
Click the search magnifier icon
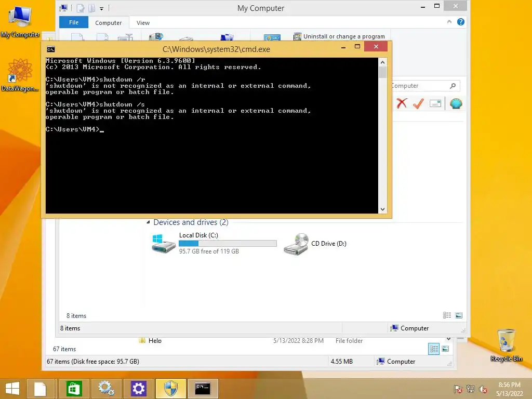(453, 86)
